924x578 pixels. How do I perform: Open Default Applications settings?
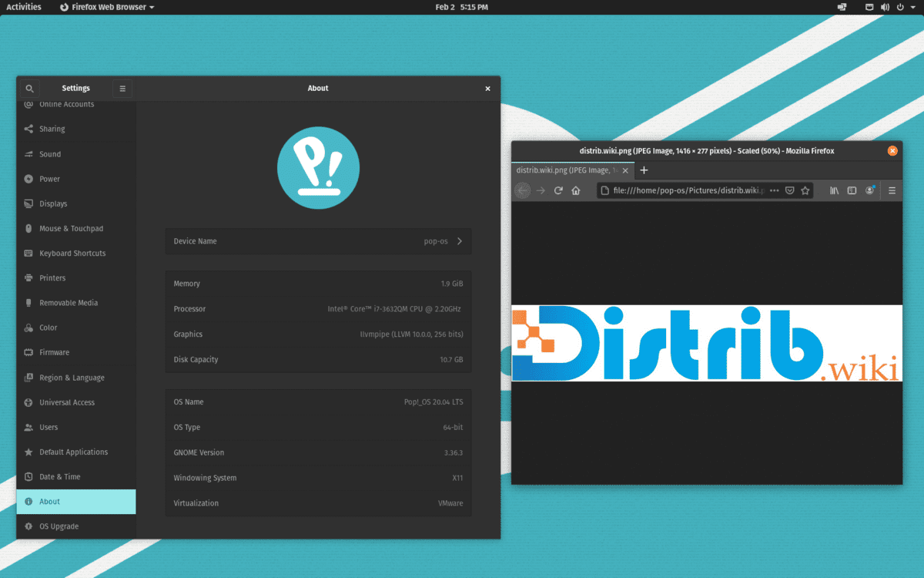76,452
